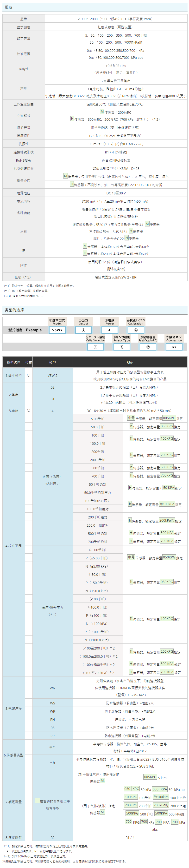Click the ⑦ Rated Capacity box
Viewport: 189px width, 868px height.
[148, 347]
